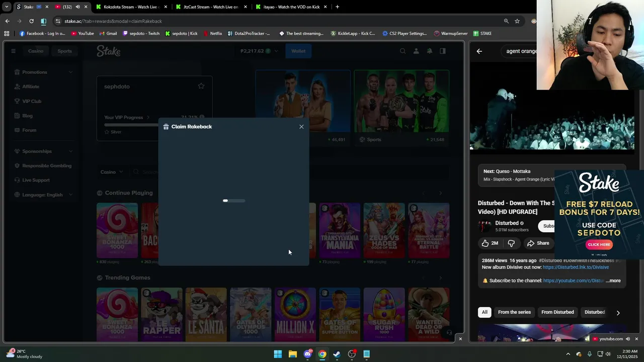
Task: Open Notepad from taskbar
Action: [x=367, y=354]
